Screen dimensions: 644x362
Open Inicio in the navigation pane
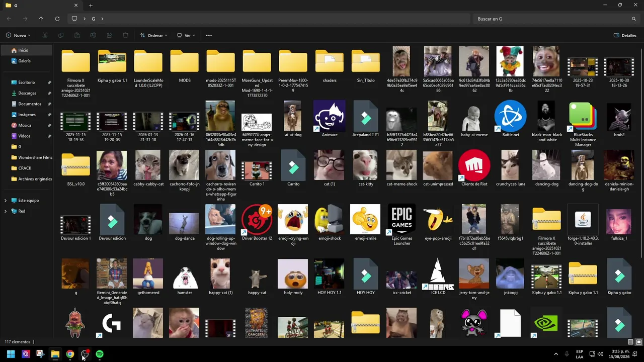[26, 50]
